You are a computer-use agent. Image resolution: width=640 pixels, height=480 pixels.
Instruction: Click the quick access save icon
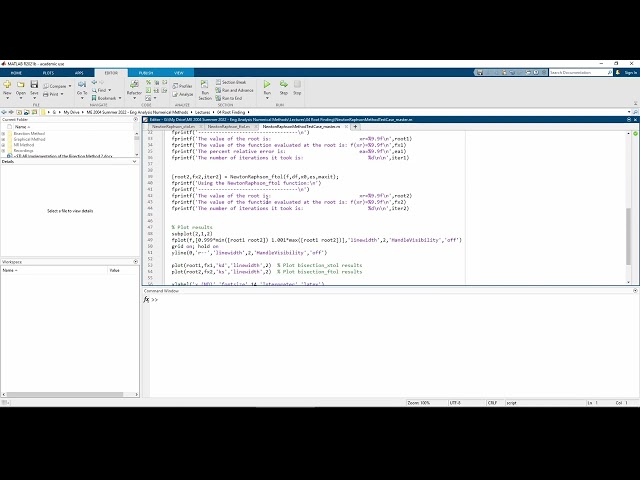[x=480, y=72]
